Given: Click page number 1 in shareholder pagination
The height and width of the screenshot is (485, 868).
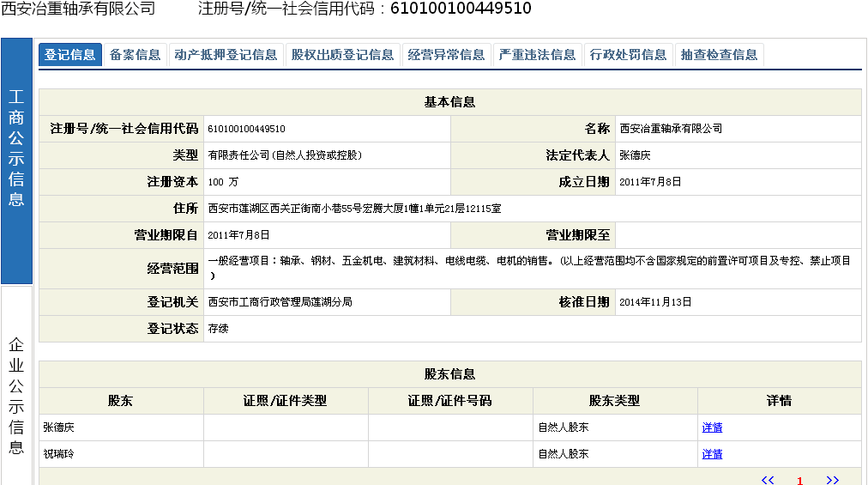Looking at the screenshot, I should pyautogui.click(x=799, y=481).
